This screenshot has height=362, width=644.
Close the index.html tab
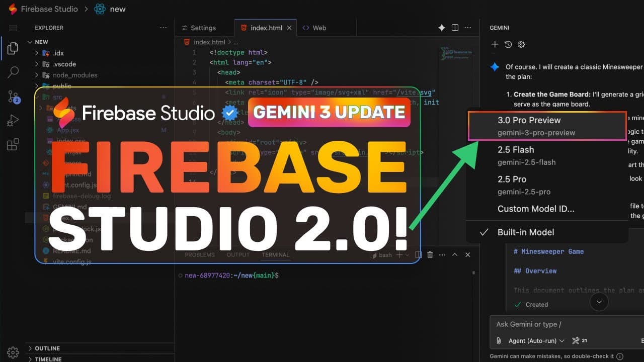tap(289, 28)
